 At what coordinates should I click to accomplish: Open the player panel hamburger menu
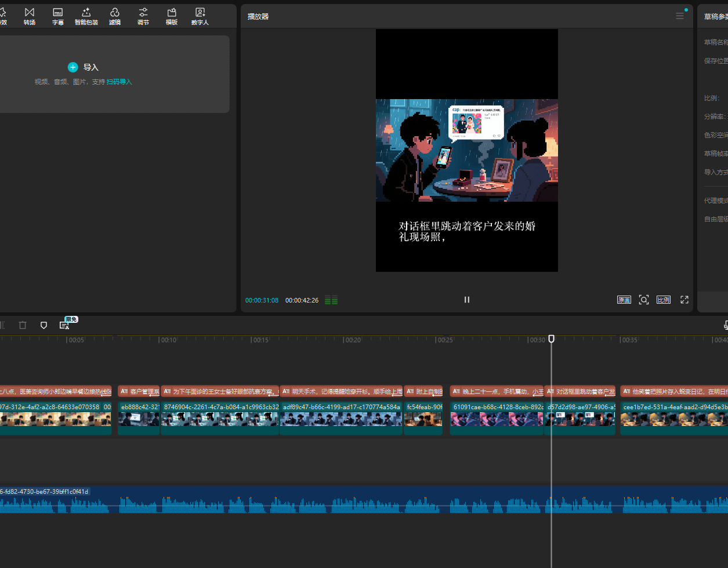click(x=680, y=16)
